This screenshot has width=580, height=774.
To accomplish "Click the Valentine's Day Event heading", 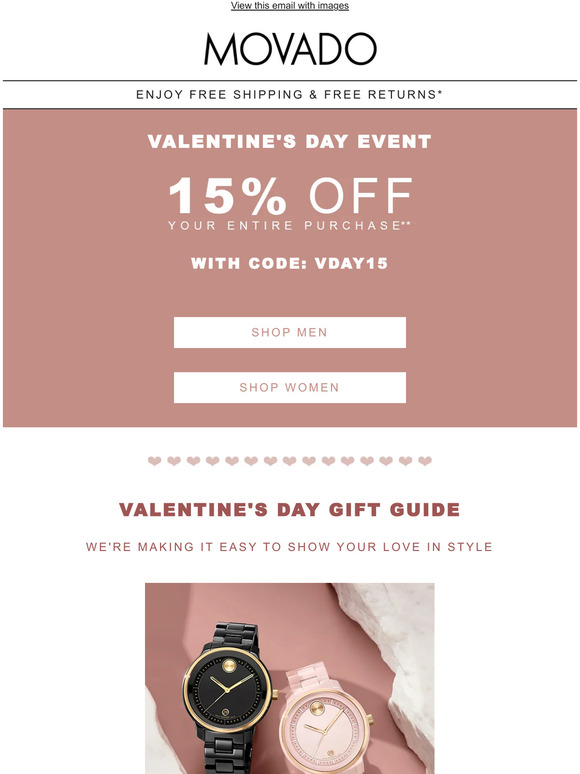I will (x=289, y=142).
